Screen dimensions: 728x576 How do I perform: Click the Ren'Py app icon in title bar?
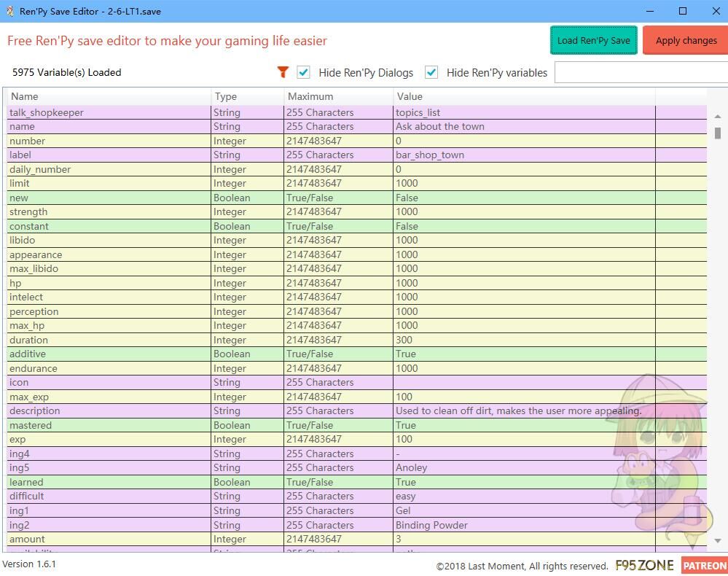tap(9, 11)
